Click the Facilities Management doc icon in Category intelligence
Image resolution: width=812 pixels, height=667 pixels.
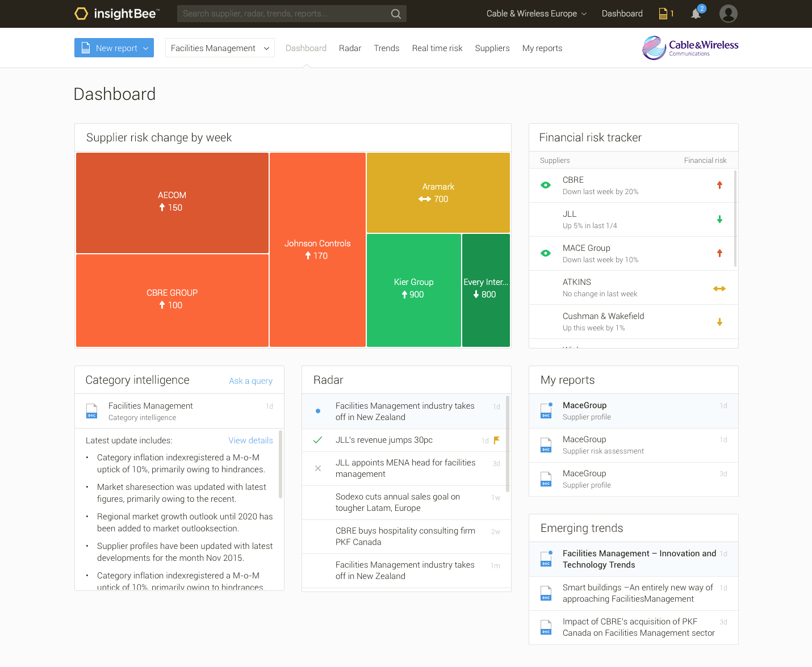[x=91, y=411]
